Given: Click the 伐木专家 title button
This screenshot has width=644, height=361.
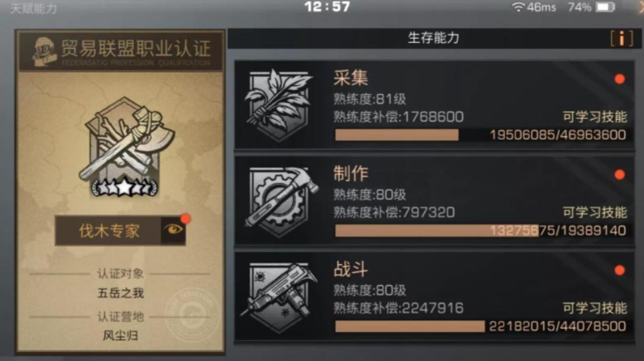Looking at the screenshot, I should pos(108,231).
